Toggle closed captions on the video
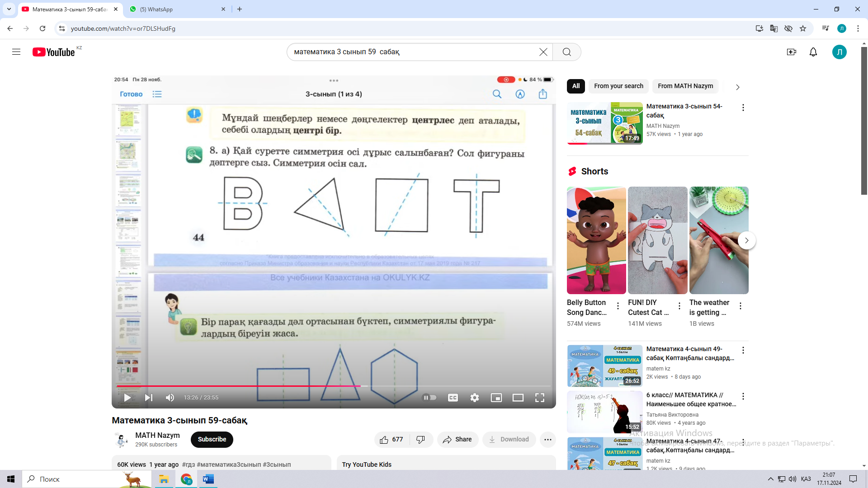The width and height of the screenshot is (868, 488). tap(453, 398)
